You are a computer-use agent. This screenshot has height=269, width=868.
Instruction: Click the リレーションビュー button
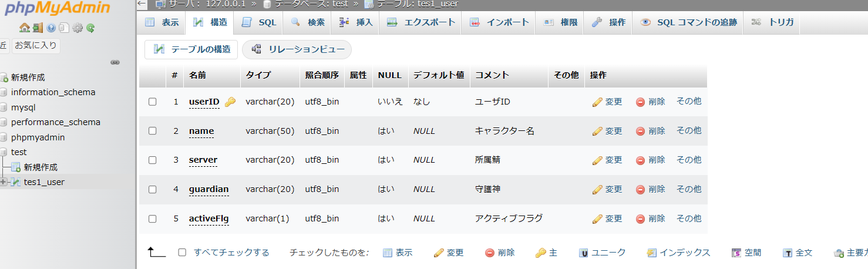point(297,49)
